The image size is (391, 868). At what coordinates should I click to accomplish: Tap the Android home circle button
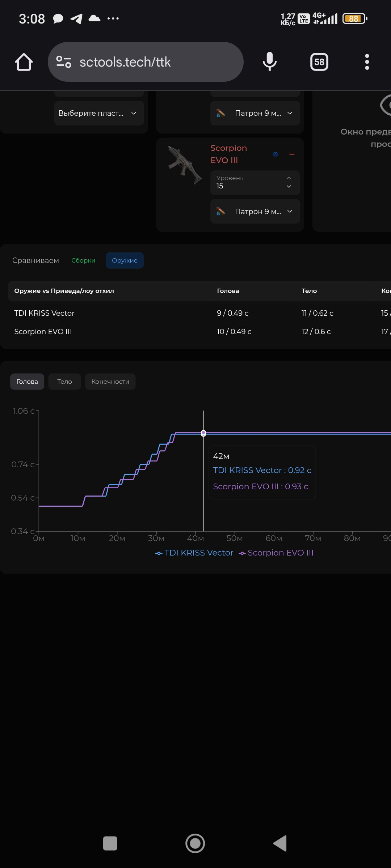click(x=195, y=843)
